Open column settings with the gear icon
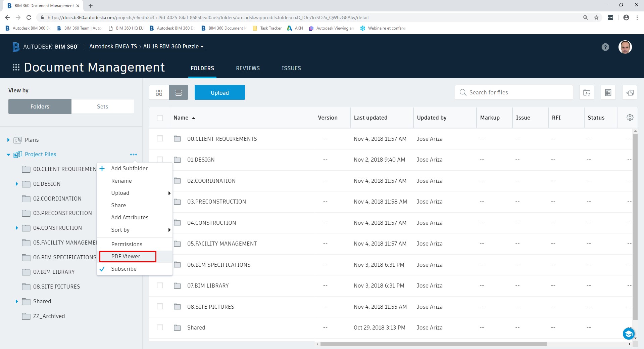Viewport: 644px width, 349px height. click(x=630, y=118)
